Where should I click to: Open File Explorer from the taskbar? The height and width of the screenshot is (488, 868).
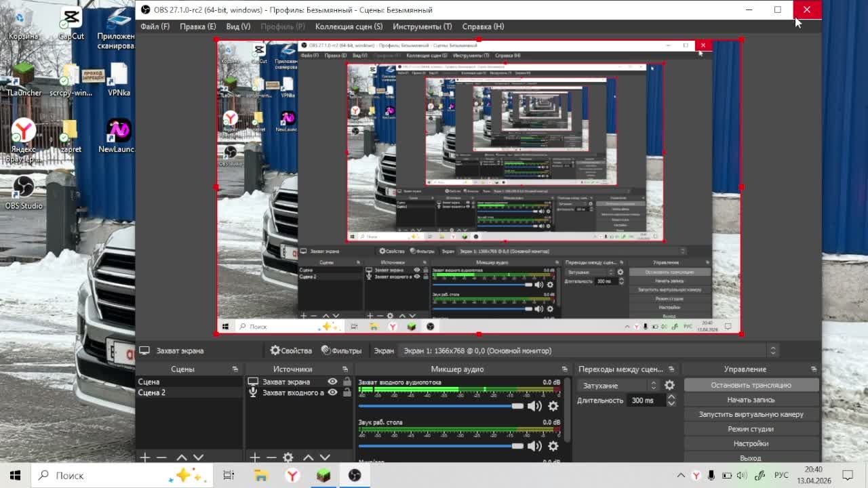click(260, 475)
